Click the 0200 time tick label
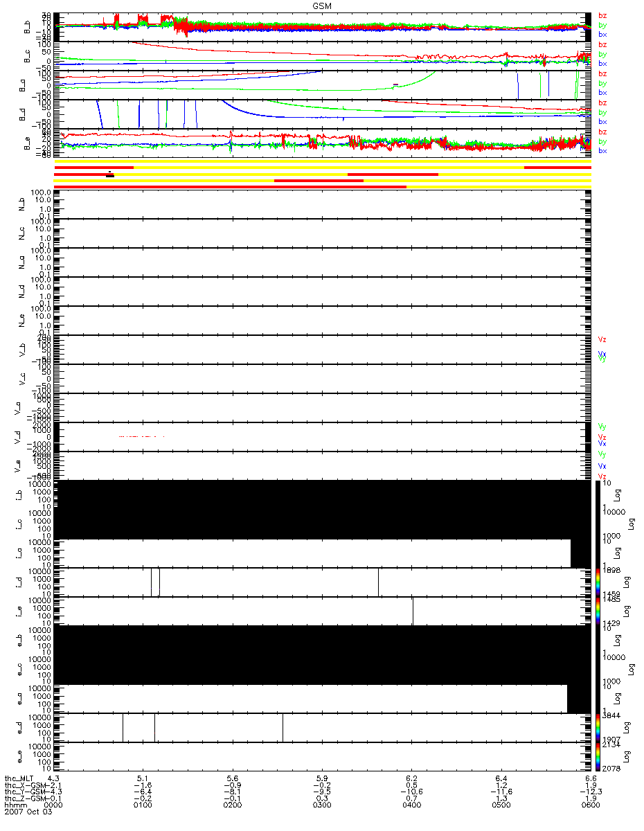 [232, 805]
